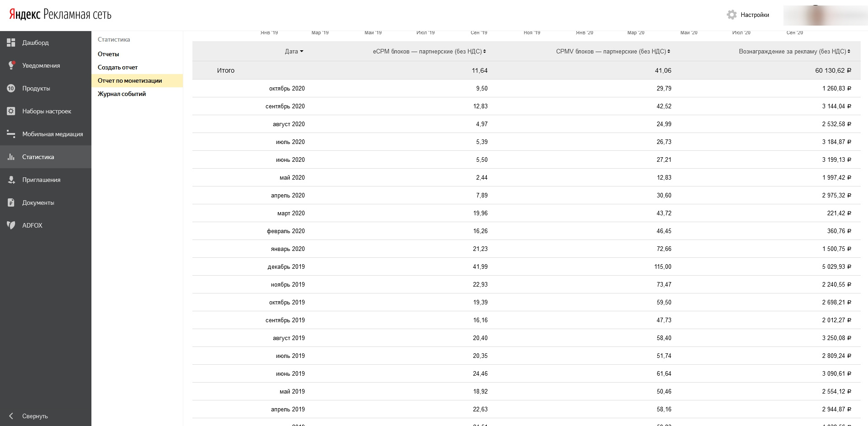Open the Отчеты submenu item
The height and width of the screenshot is (426, 868).
click(x=108, y=54)
